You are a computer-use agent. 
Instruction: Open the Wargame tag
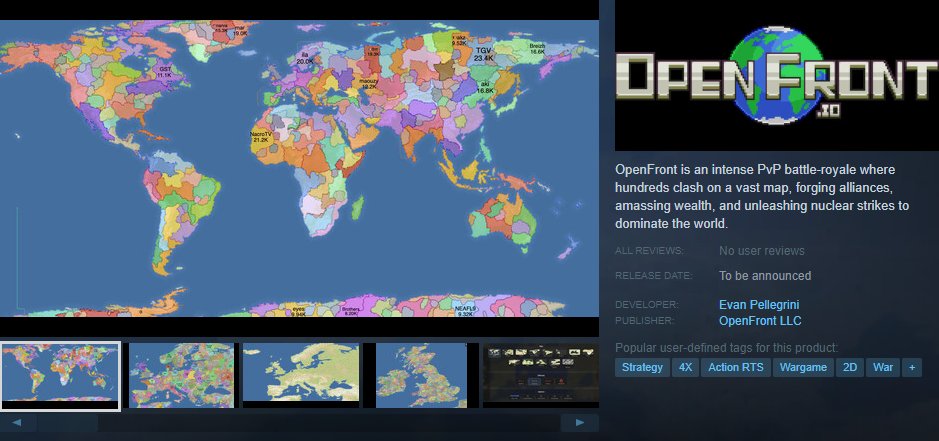[x=803, y=367]
